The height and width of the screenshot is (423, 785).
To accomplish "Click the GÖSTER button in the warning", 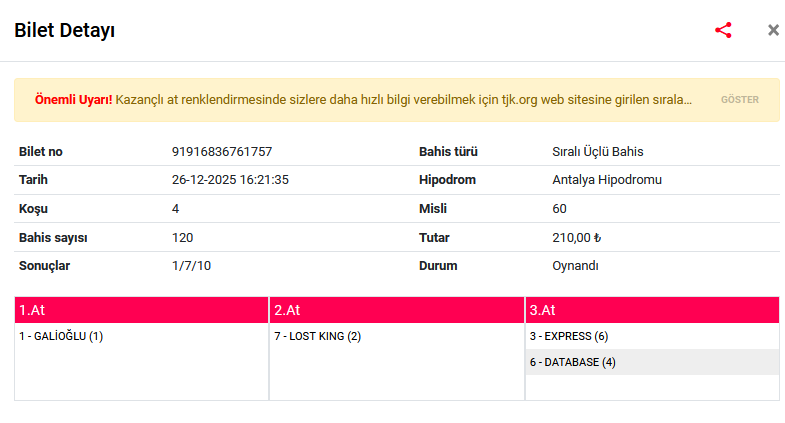I will pos(740,100).
